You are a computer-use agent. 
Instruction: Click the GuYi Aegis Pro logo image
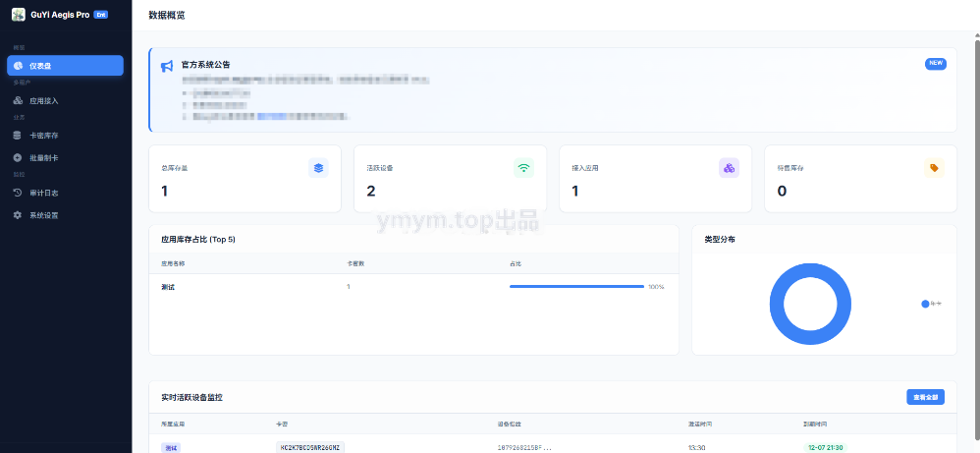(x=18, y=15)
